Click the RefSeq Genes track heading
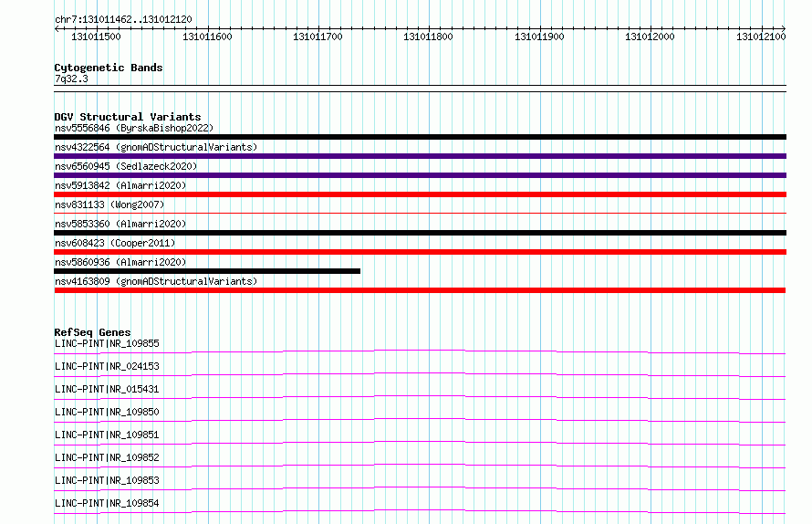Viewport: 812px width, 524px height. (92, 332)
